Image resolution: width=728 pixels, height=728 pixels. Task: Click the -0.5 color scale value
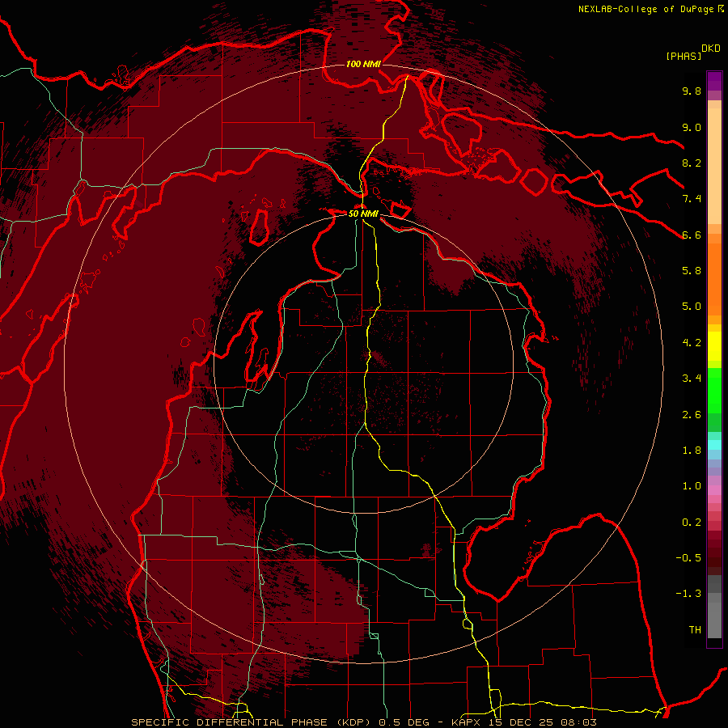pyautogui.click(x=688, y=557)
